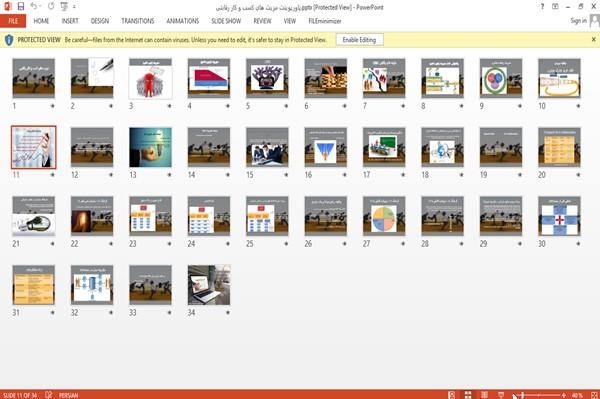The height and width of the screenshot is (399, 600).
Task: Select slide 16 thumbnail with blue funnel
Action: (x=326, y=147)
